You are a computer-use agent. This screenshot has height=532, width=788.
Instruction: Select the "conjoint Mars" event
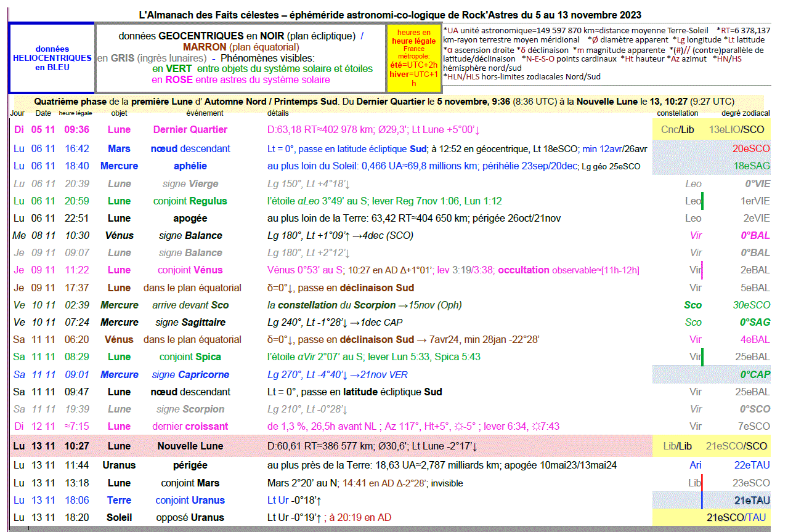pos(190,483)
